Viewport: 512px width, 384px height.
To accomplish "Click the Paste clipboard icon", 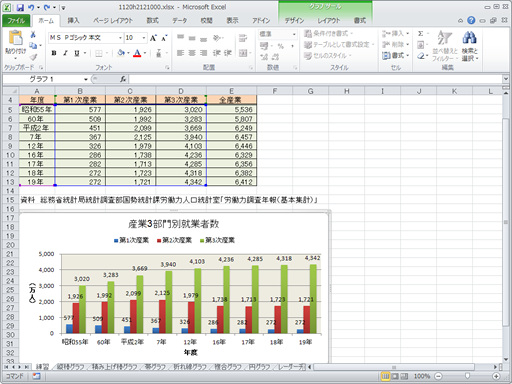I will (x=15, y=38).
